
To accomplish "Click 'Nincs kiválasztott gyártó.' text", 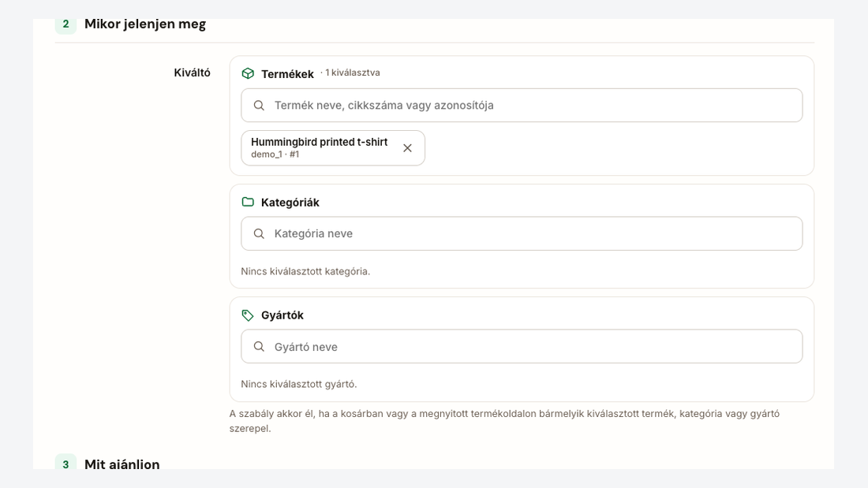I will (x=299, y=384).
